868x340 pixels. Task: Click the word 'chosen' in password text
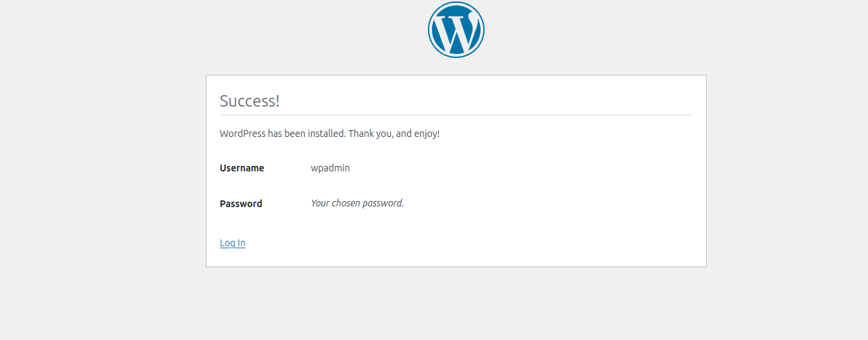(x=346, y=203)
